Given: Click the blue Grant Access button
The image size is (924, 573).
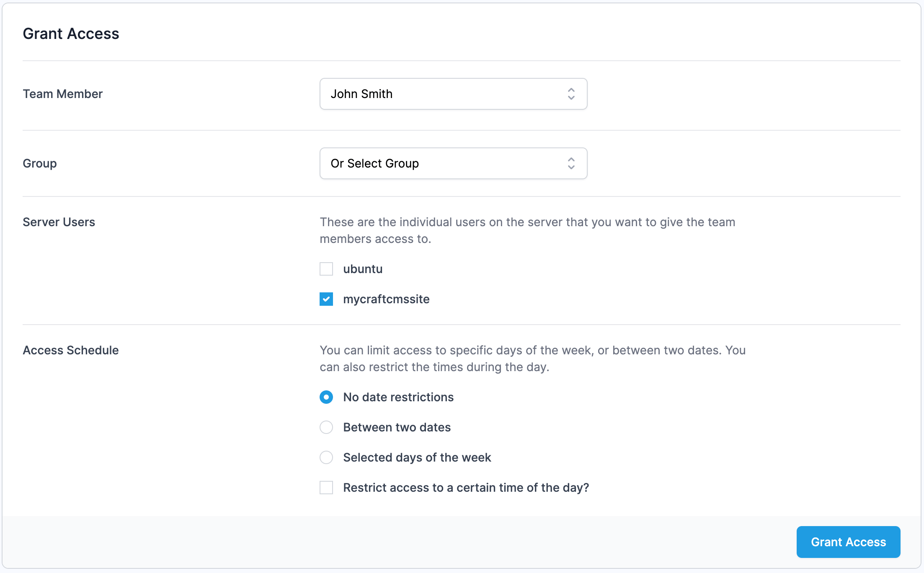Looking at the screenshot, I should [848, 542].
